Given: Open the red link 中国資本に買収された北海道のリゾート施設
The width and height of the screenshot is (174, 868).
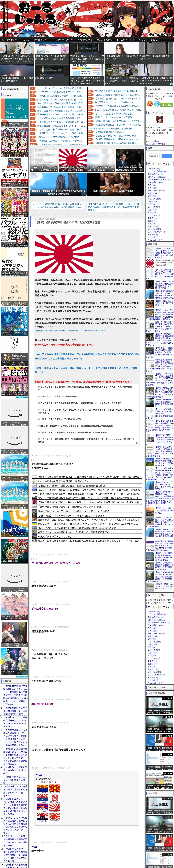Looking at the screenshot, I should [x=83, y=381].
